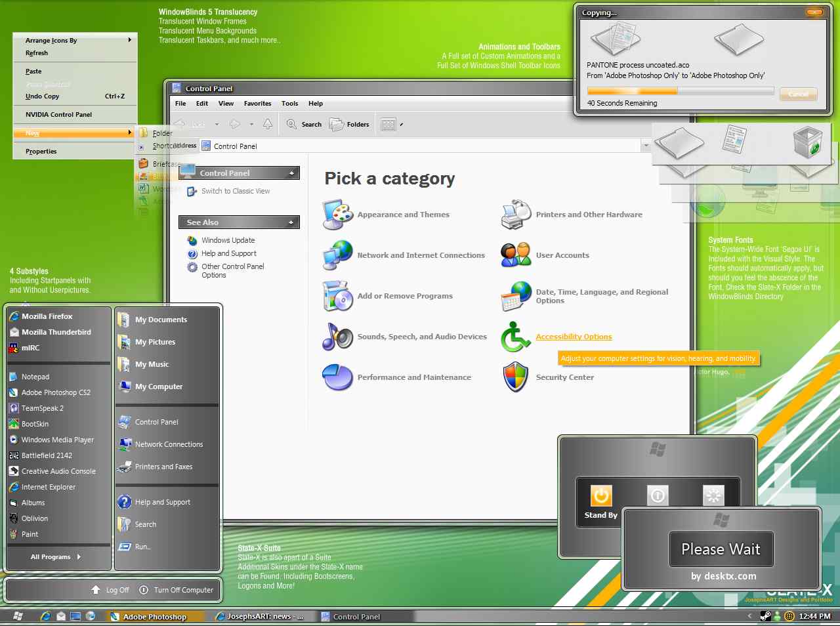Click the Start button on taskbar
Viewport: 840px width, 626px height.
(18, 616)
